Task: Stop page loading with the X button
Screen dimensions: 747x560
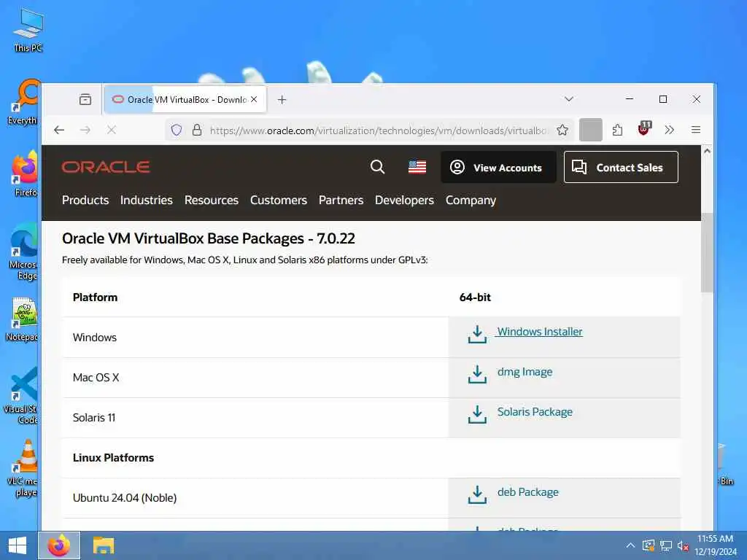Action: 112,130
